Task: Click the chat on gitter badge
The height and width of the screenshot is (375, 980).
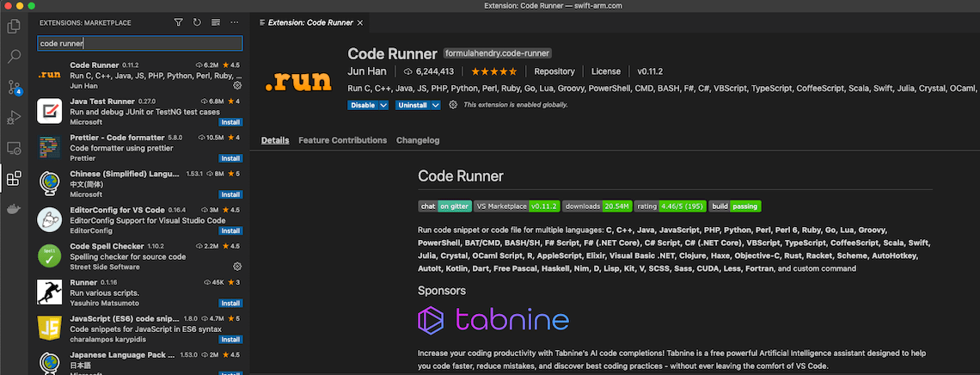Action: point(445,206)
